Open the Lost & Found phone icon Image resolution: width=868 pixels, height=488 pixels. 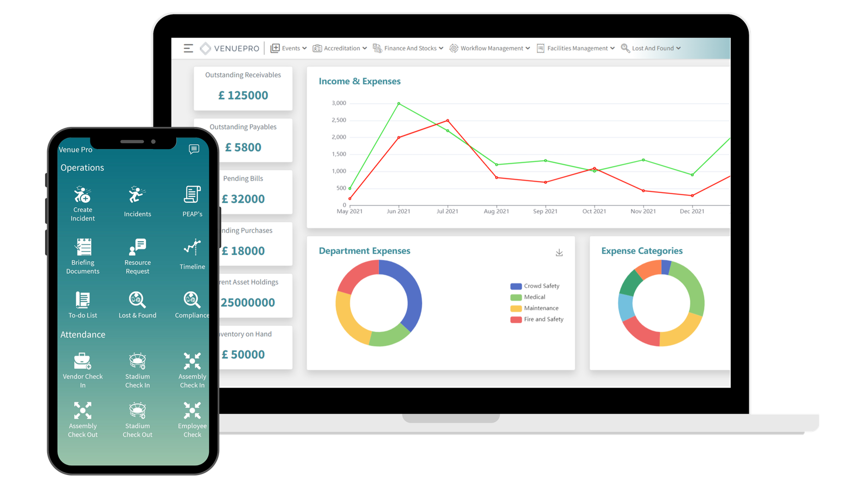(137, 300)
